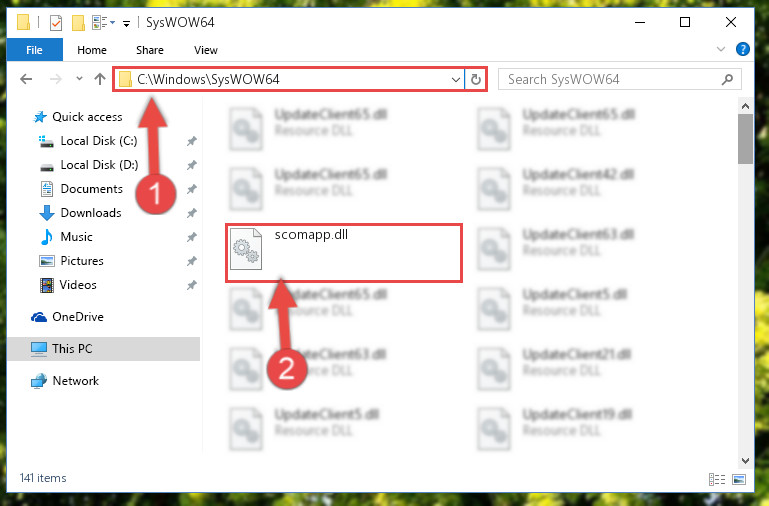Unpin Documents from Quick access
The image size is (769, 506).
[x=192, y=189]
